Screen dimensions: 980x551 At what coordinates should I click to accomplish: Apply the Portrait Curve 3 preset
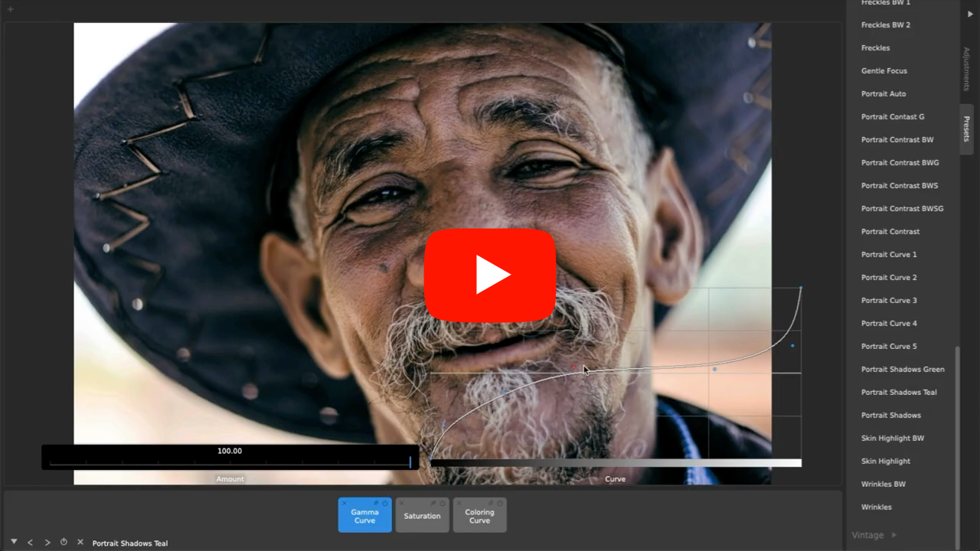889,301
